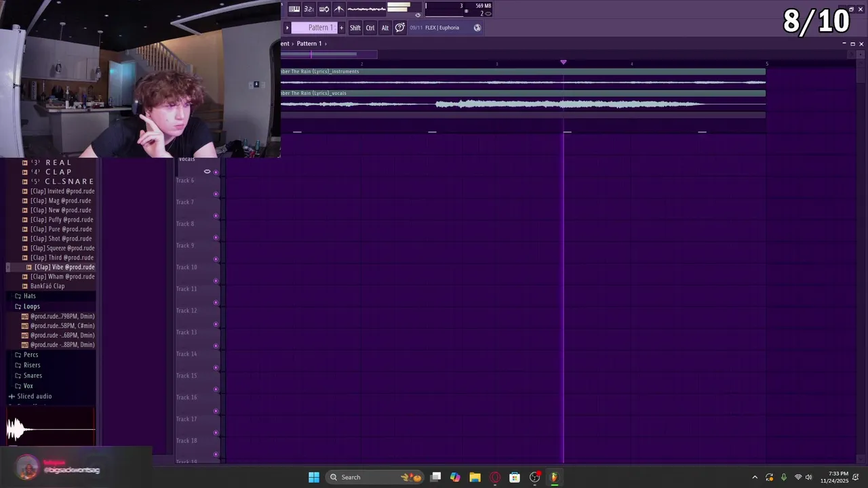
Task: Select the Pattern 1 name field
Action: point(314,28)
